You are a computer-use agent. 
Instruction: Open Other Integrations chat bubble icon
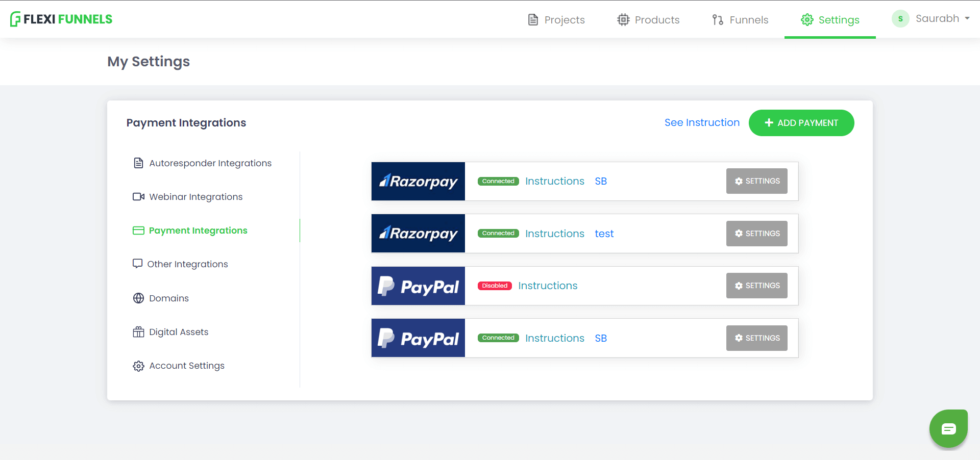tap(138, 264)
